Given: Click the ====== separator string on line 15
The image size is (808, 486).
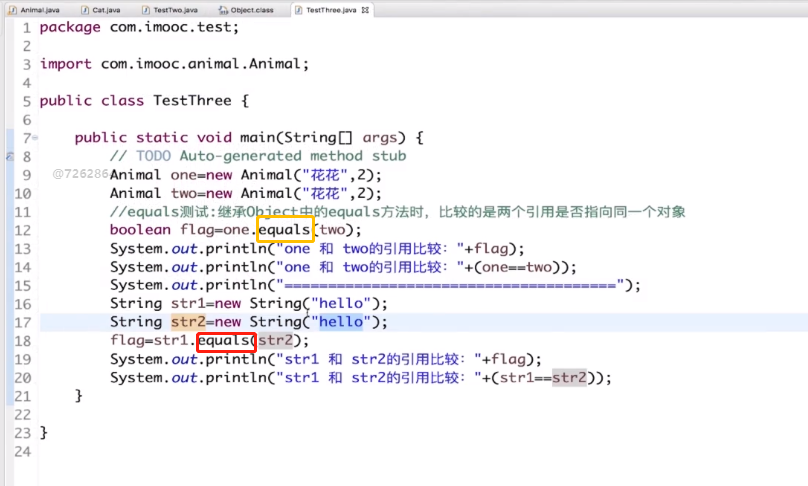Looking at the screenshot, I should pos(451,285).
